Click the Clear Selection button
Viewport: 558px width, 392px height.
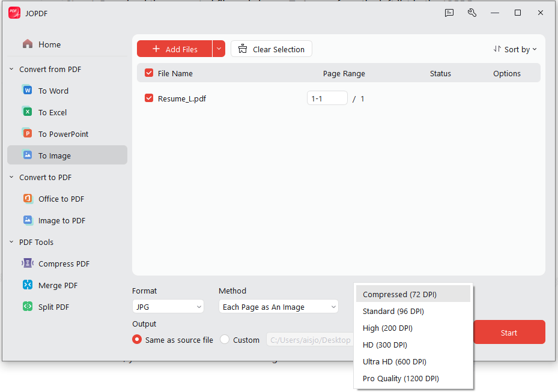point(271,49)
